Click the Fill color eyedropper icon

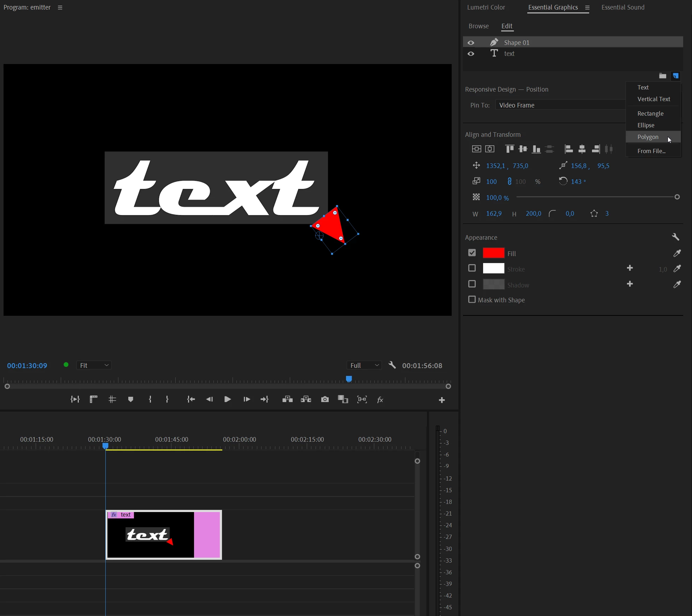tap(677, 253)
